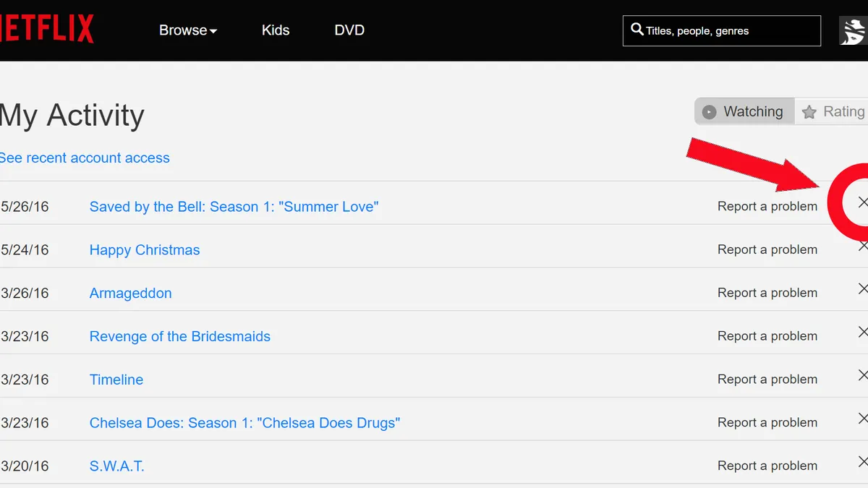Click the star icon on the Rating tab
The height and width of the screenshot is (488, 868).
tap(809, 111)
